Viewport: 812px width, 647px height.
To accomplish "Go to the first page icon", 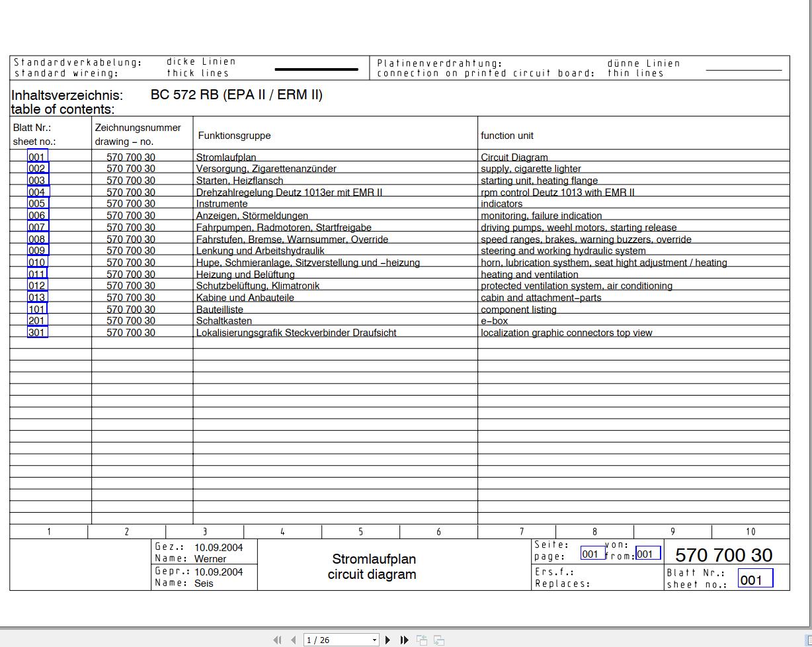I will coord(277,640).
